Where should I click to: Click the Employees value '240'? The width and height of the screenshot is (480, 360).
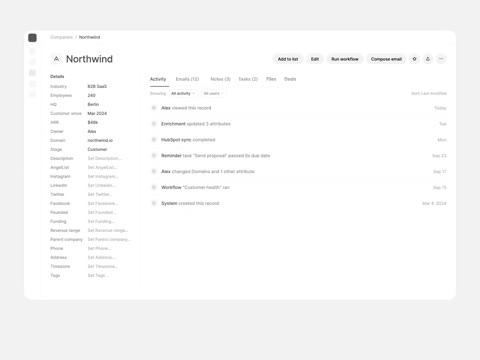(91, 95)
